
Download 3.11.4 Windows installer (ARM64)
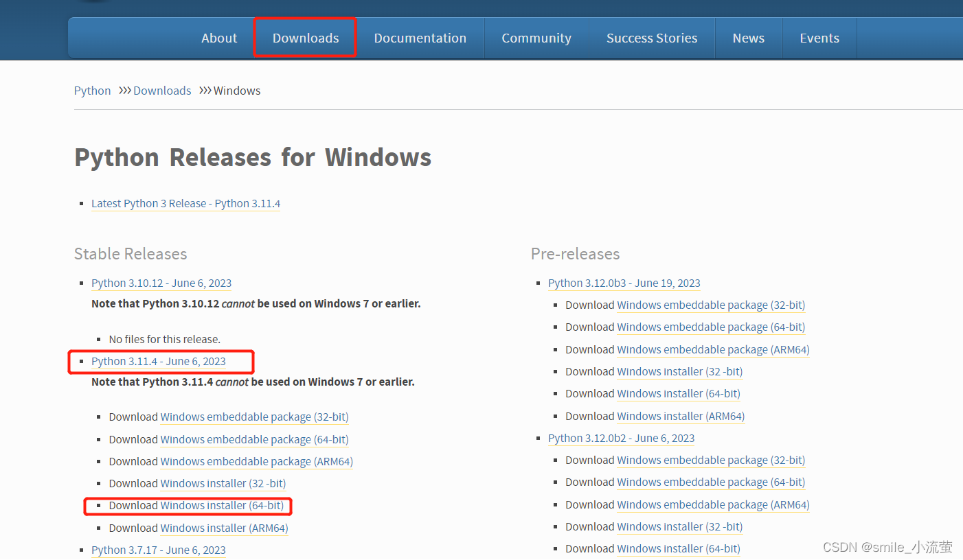[x=224, y=528]
